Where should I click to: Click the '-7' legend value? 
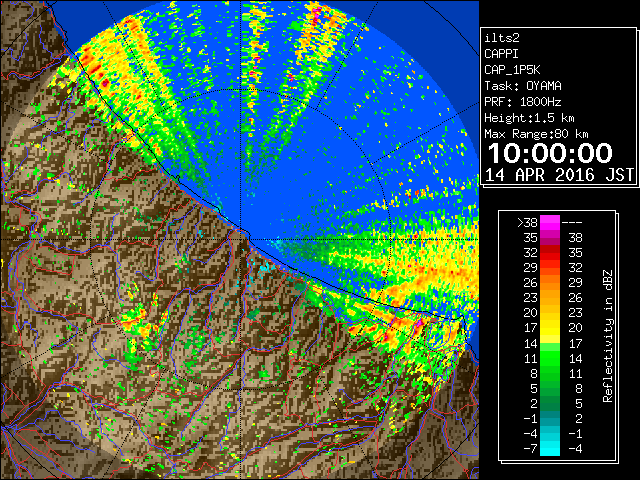coord(530,449)
